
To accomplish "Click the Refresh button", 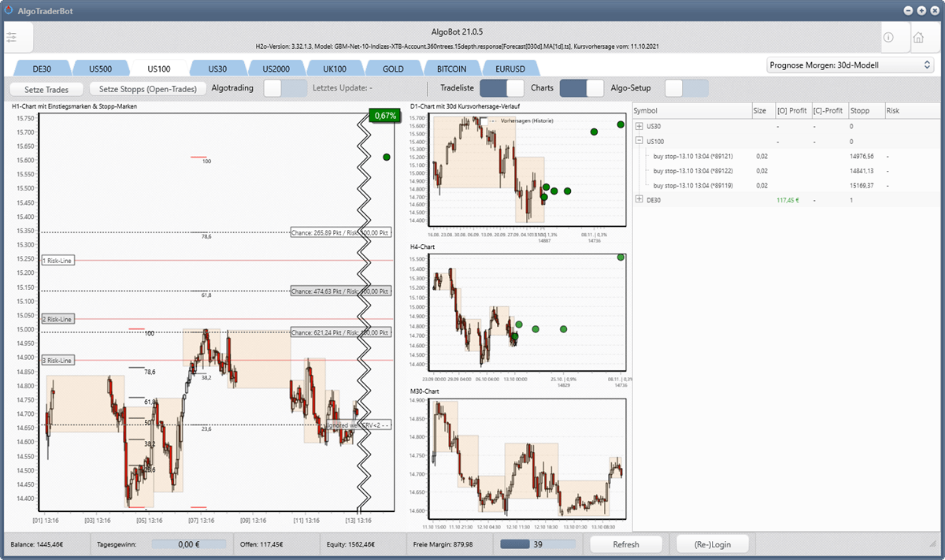I will click(626, 544).
